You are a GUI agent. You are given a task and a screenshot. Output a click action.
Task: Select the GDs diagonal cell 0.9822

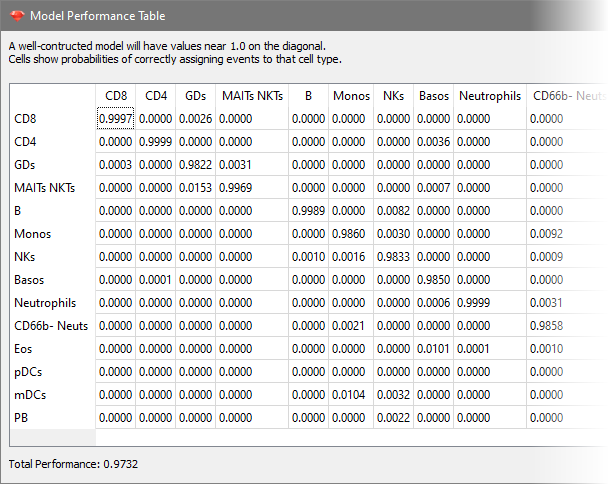pyautogui.click(x=195, y=165)
